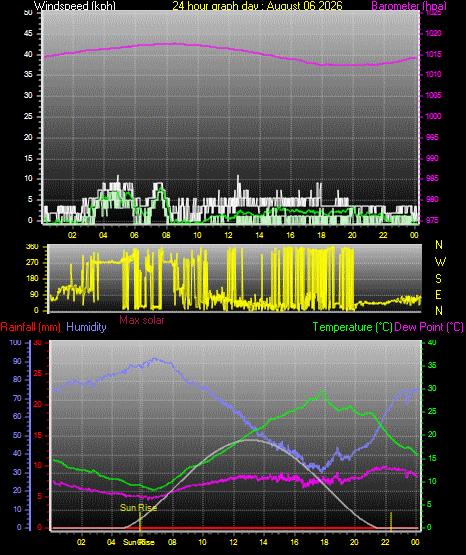Viewport: 466px width, 555px height.
Task: Click the red 30 rainfall axis value
Action: tap(38, 343)
